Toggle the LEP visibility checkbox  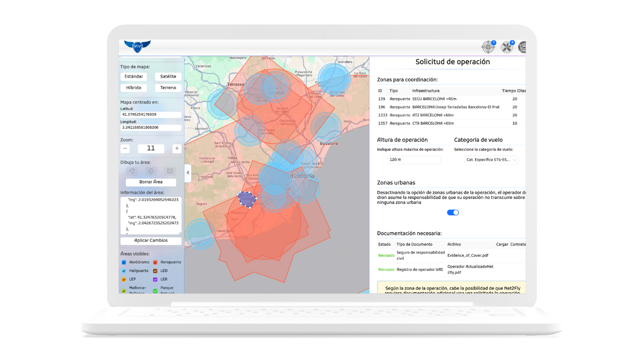124,280
